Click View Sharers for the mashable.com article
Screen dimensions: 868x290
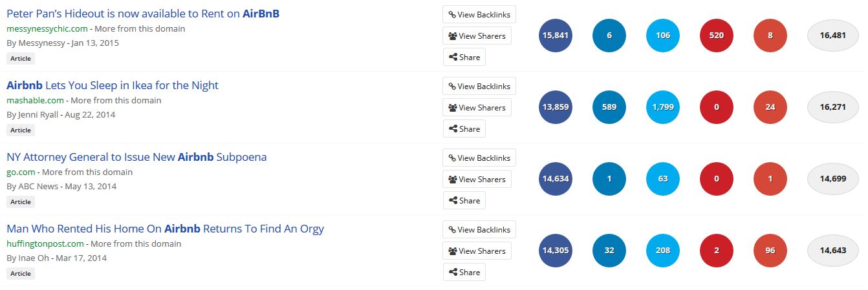coord(477,107)
